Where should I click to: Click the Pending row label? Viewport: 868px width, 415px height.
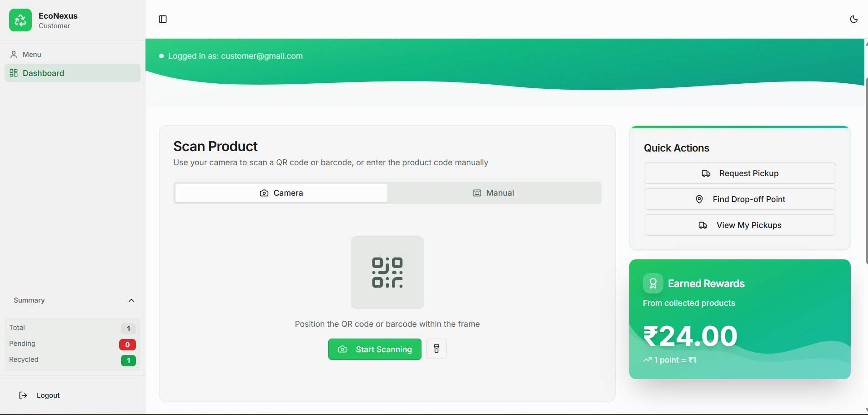coord(22,344)
